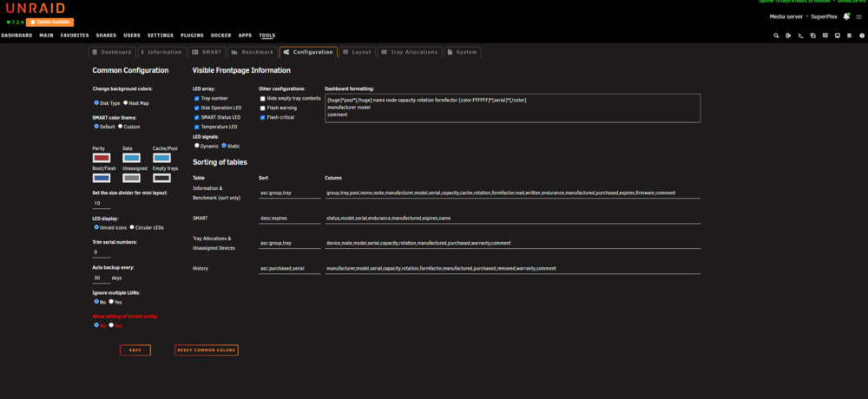The height and width of the screenshot is (399, 868).
Task: Select Circular LEDs display option
Action: [x=132, y=227]
